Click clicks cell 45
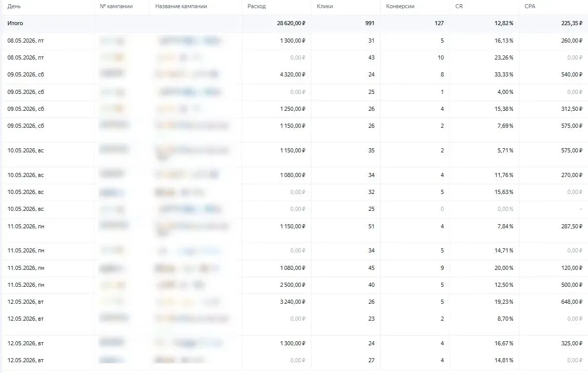The height and width of the screenshot is (373, 588). pyautogui.click(x=371, y=268)
